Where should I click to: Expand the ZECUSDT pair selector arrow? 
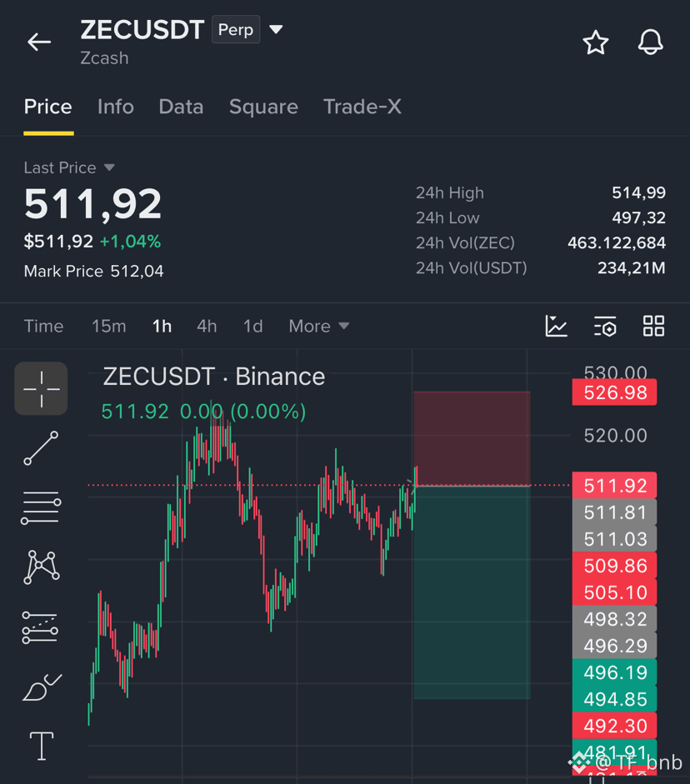click(x=276, y=29)
